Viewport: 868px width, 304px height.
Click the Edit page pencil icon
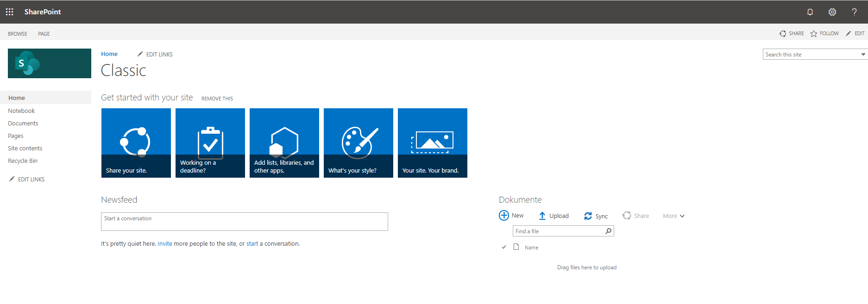(849, 34)
